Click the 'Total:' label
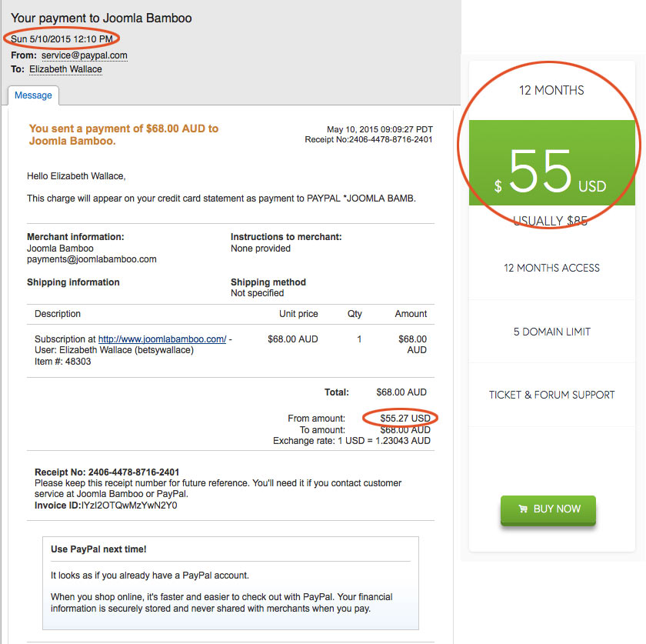 pos(337,392)
